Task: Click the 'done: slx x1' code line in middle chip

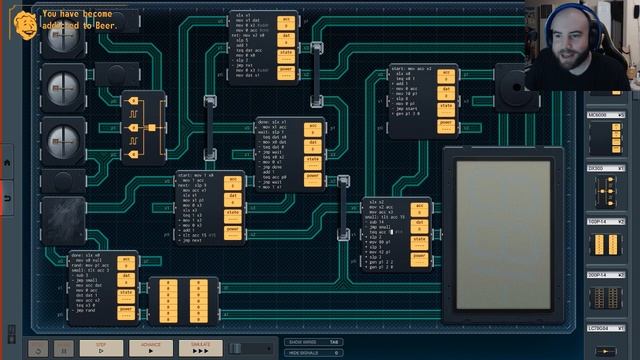Action: (272, 122)
